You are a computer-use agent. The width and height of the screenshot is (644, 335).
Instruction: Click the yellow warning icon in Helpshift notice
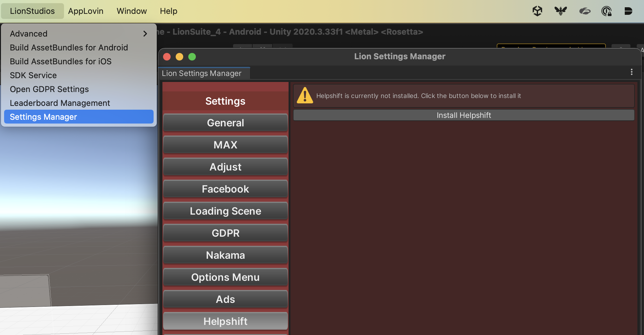(305, 95)
